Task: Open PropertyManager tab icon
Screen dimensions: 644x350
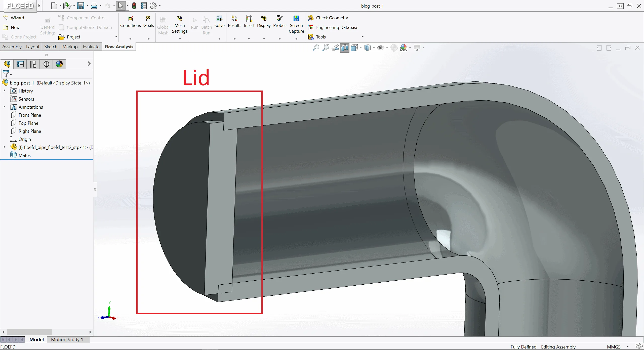Action: click(x=20, y=64)
